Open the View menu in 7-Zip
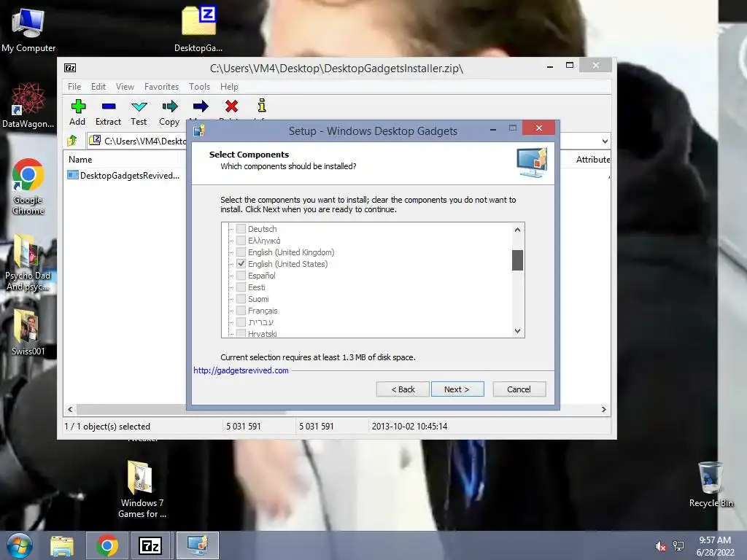747x560 pixels. tap(125, 87)
